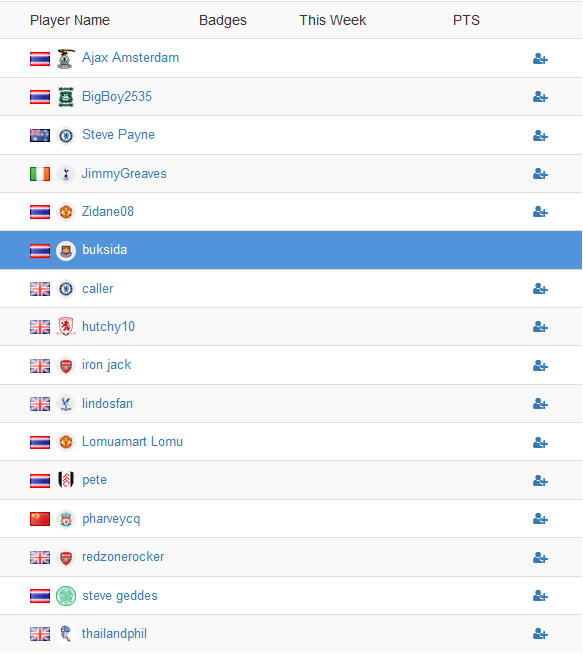Sort by the PTS column header
The height and width of the screenshot is (664, 583).
click(466, 20)
